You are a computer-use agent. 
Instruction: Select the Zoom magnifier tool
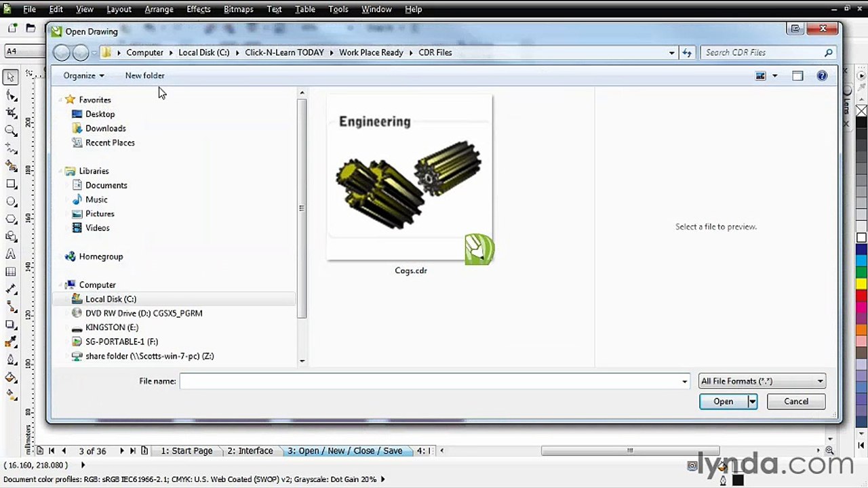pyautogui.click(x=11, y=130)
